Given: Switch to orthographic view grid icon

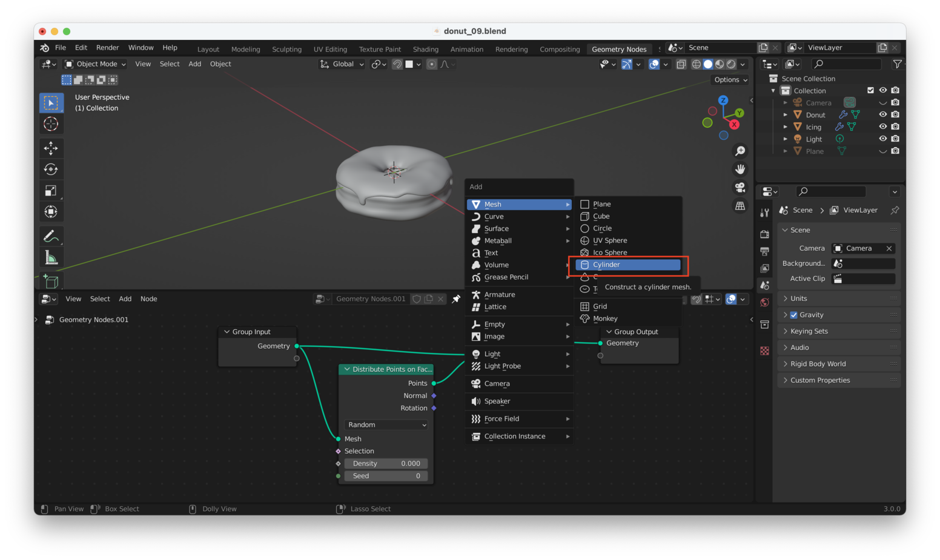Looking at the screenshot, I should 740,206.
